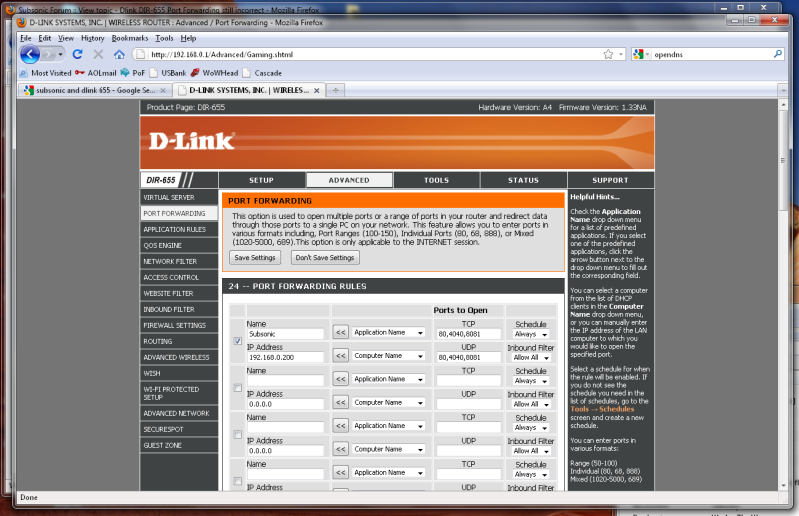Click Don't Save Settings button
The image size is (799, 516).
click(325, 258)
